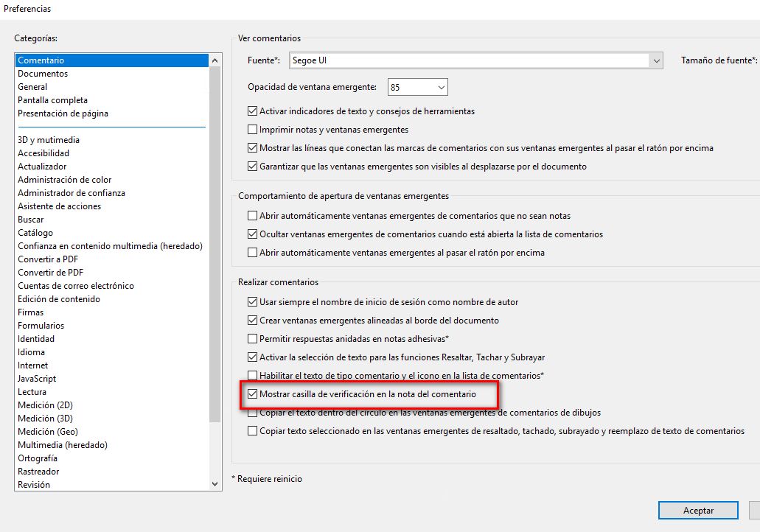Enable Copiar texto seleccionado checkbox
Image resolution: width=760 pixels, height=532 pixels.
[253, 431]
